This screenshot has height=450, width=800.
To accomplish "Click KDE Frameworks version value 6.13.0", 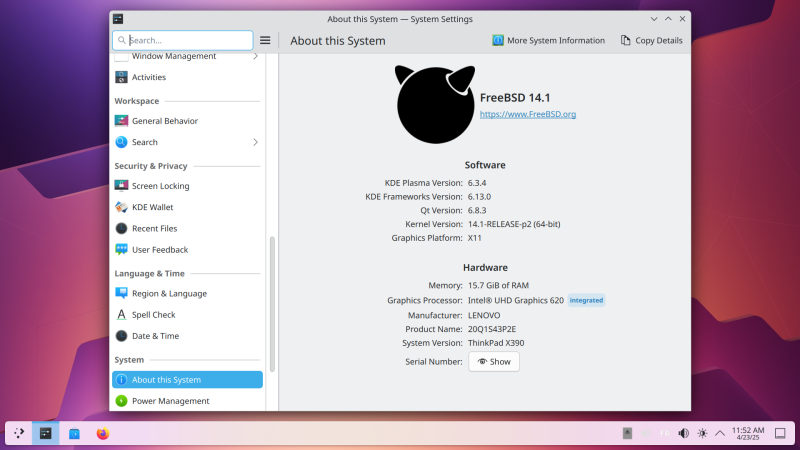I will (x=479, y=196).
